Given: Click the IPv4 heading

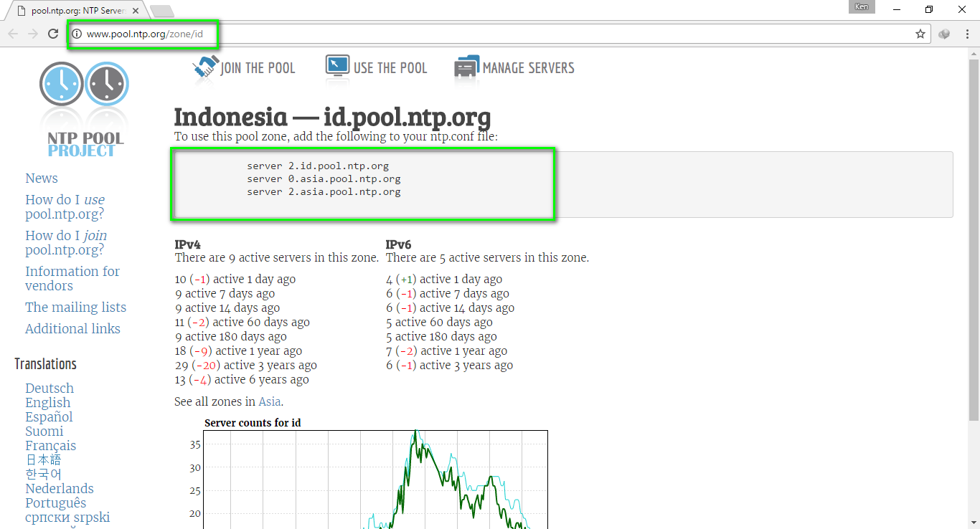Looking at the screenshot, I should 188,244.
